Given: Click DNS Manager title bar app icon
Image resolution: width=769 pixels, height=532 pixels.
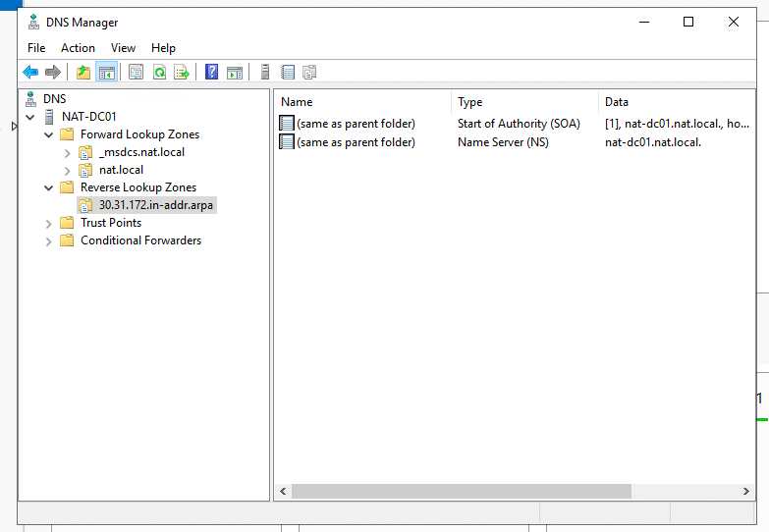Looking at the screenshot, I should pos(33,22).
